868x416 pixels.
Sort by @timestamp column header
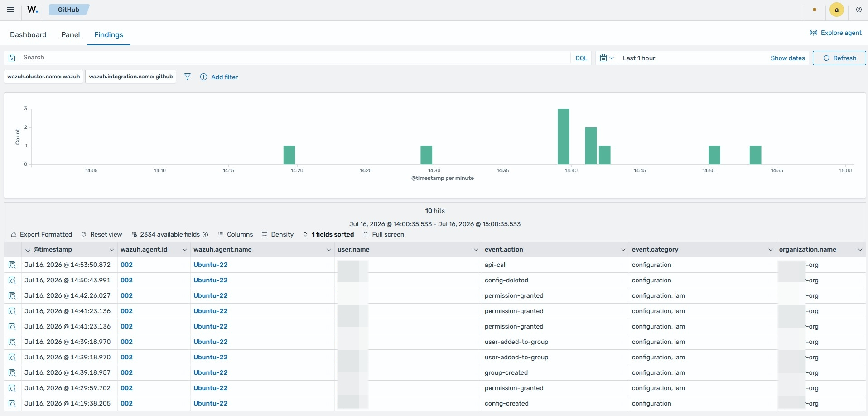(x=53, y=249)
